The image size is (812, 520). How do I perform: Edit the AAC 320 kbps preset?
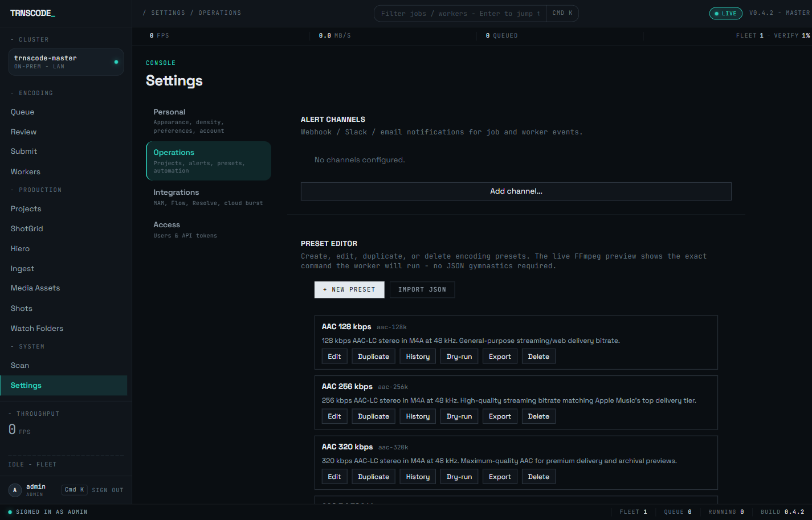click(334, 477)
